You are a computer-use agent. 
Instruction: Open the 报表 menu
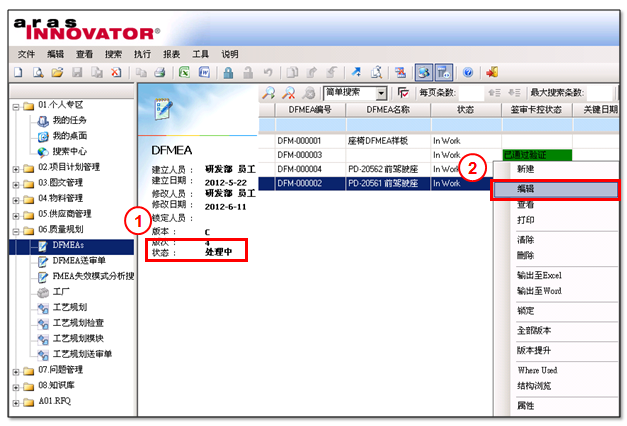click(172, 54)
